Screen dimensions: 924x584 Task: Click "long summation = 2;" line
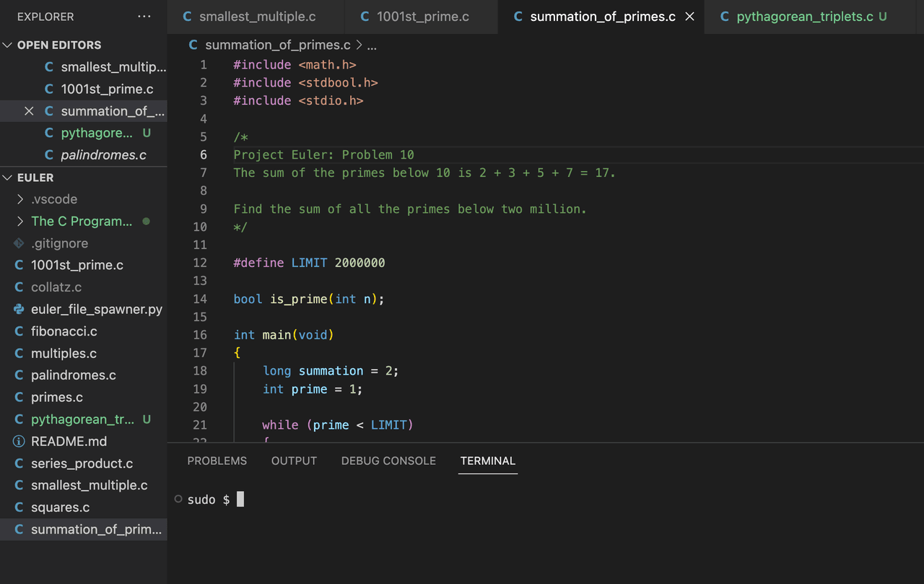[x=331, y=371]
